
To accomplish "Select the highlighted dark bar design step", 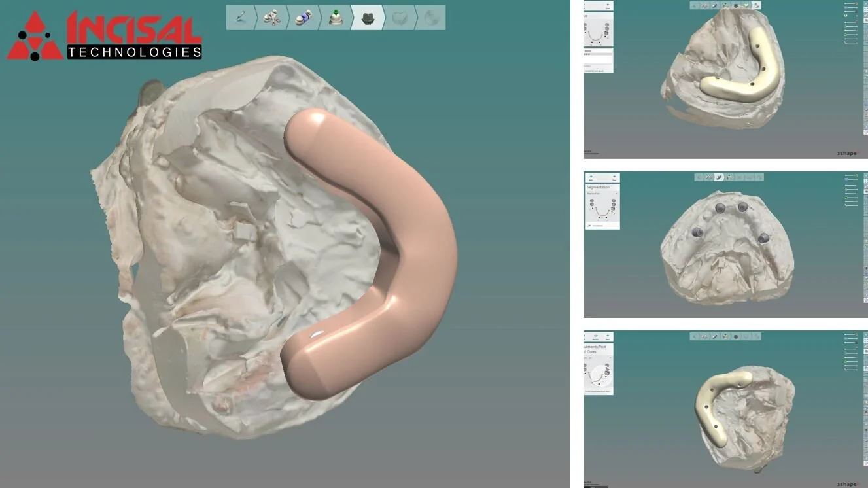I will point(367,18).
